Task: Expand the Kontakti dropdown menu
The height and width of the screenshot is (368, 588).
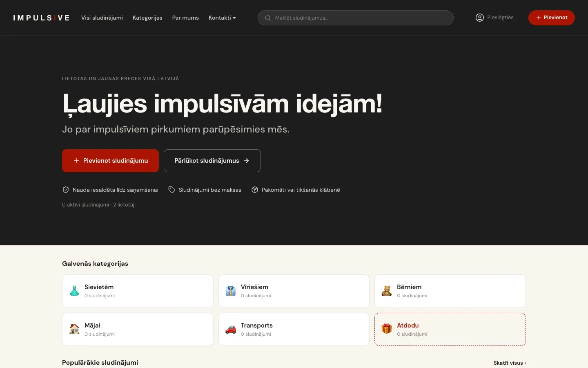Action: click(222, 18)
